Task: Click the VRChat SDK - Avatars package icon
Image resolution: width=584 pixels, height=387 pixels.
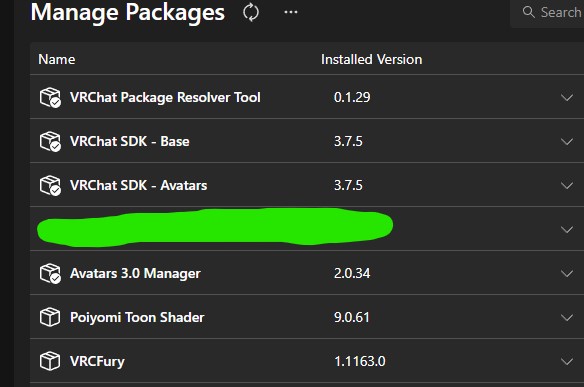Action: 50,185
